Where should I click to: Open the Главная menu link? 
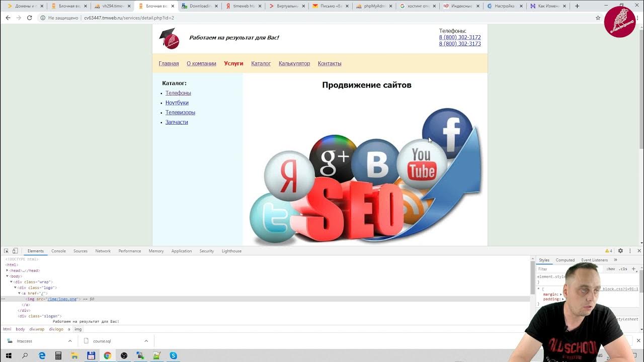pos(169,63)
